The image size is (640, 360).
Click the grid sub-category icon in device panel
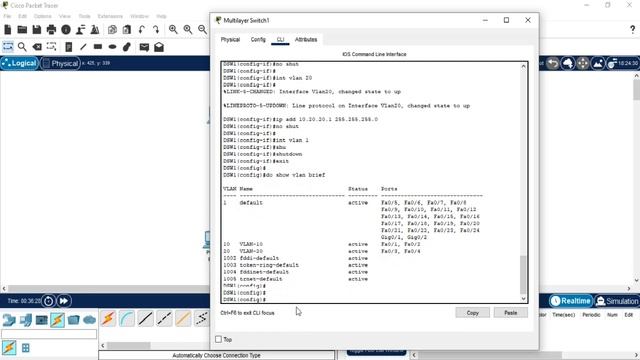pyautogui.click(x=26, y=348)
